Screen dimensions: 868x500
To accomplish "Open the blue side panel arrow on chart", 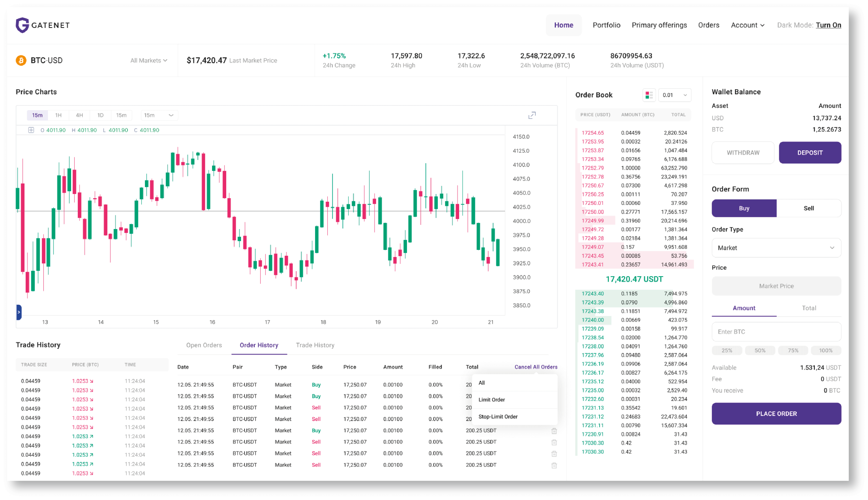I will tap(19, 312).
